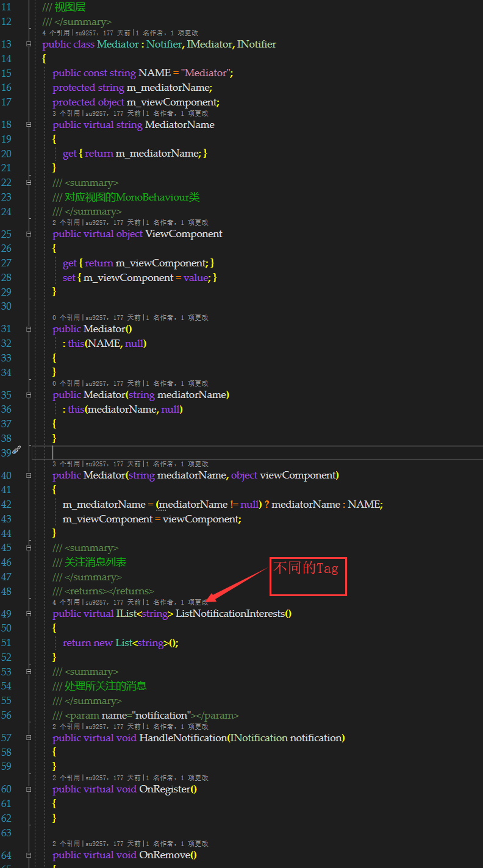Open 3 个引用 link above the three-argument Mediator constructor
The image size is (483, 868).
[66, 464]
